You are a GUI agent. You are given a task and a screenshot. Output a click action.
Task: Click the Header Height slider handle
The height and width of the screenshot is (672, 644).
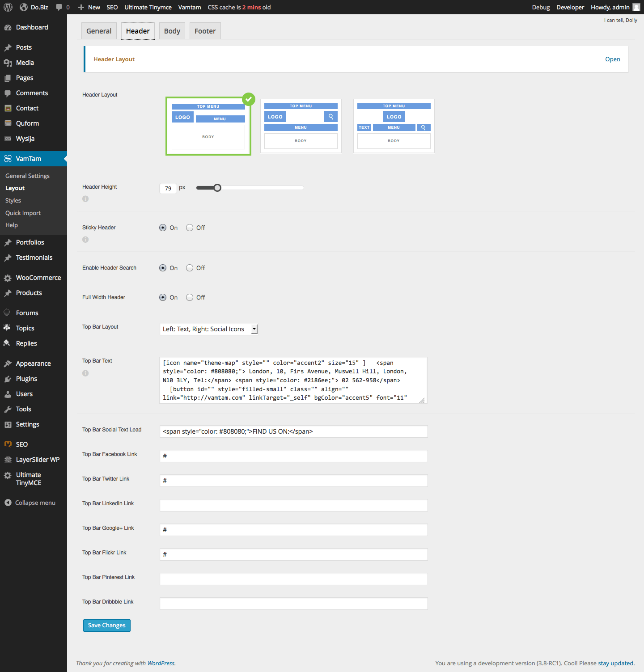tap(217, 188)
